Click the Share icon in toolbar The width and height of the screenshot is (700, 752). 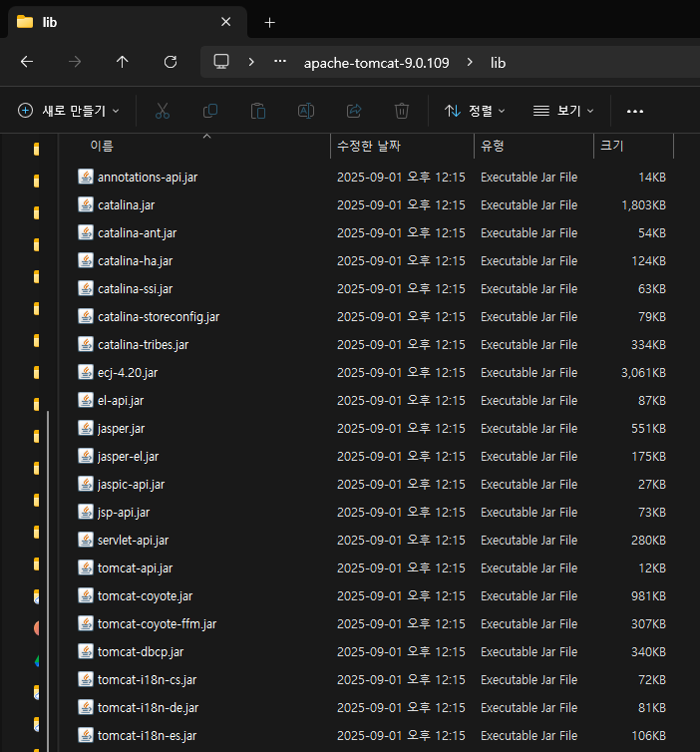[354, 111]
